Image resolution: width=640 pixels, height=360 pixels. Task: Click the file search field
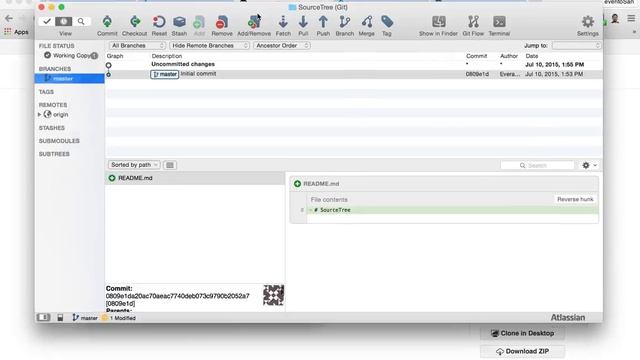(x=537, y=165)
